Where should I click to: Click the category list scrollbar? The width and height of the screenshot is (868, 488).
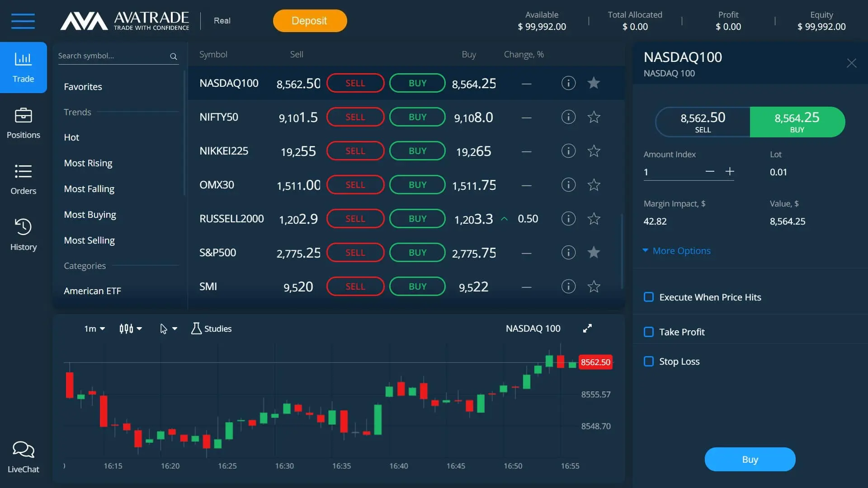tap(184, 132)
